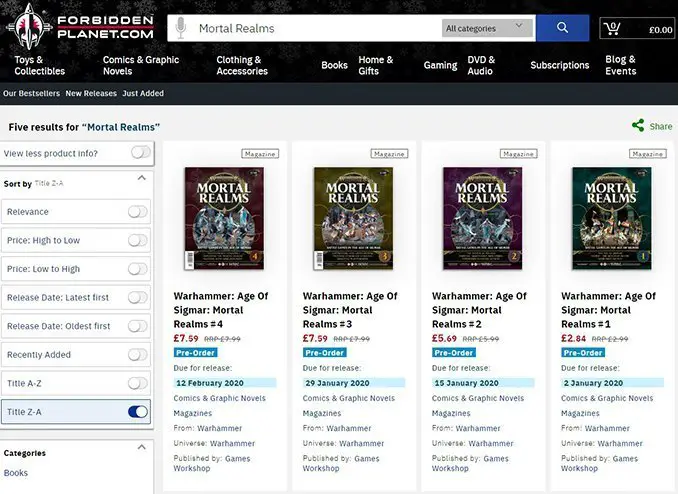The height and width of the screenshot is (494, 678).
Task: Toggle View less product info switch
Action: tap(141, 152)
